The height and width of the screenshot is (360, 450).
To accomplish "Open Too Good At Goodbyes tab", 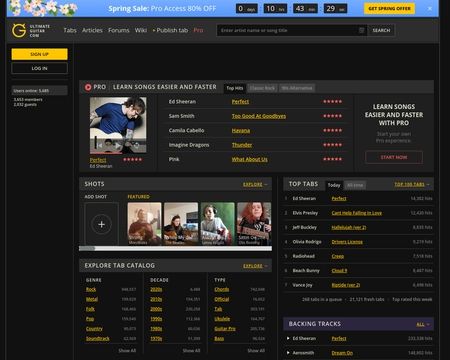I will [259, 116].
